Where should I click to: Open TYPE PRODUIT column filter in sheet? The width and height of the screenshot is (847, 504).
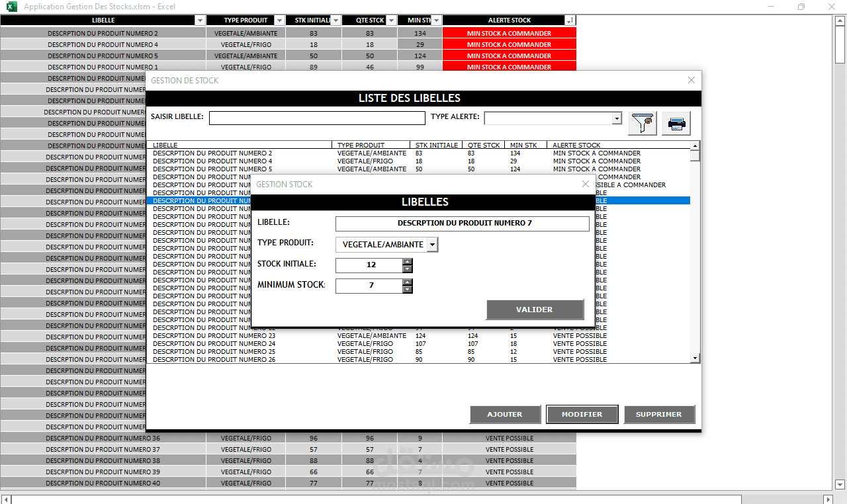coord(279,21)
